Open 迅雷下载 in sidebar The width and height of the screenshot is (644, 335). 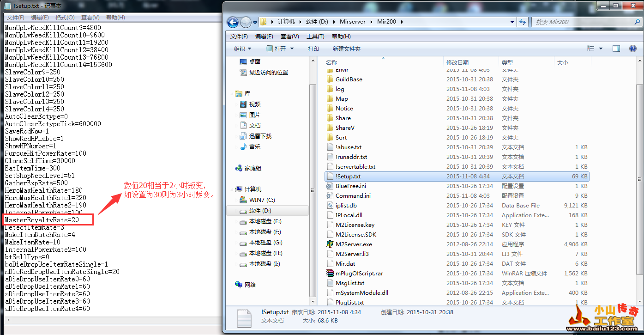(x=255, y=136)
